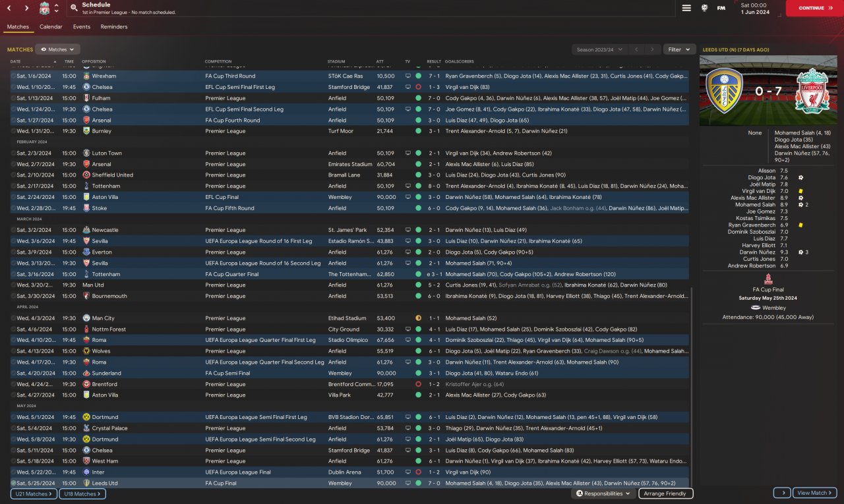Screen dimensions: 844x504
Task: Open the Liverpool club badge menu
Action: [x=44, y=9]
